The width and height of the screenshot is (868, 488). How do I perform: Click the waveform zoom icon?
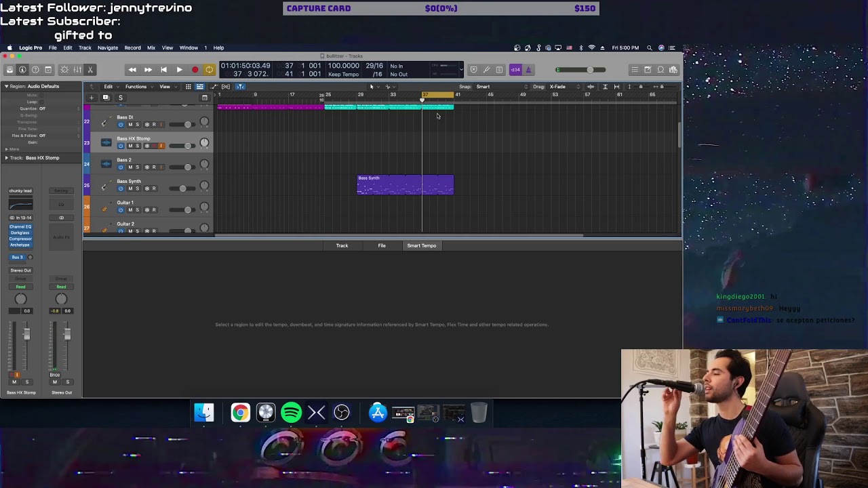pyautogui.click(x=591, y=87)
